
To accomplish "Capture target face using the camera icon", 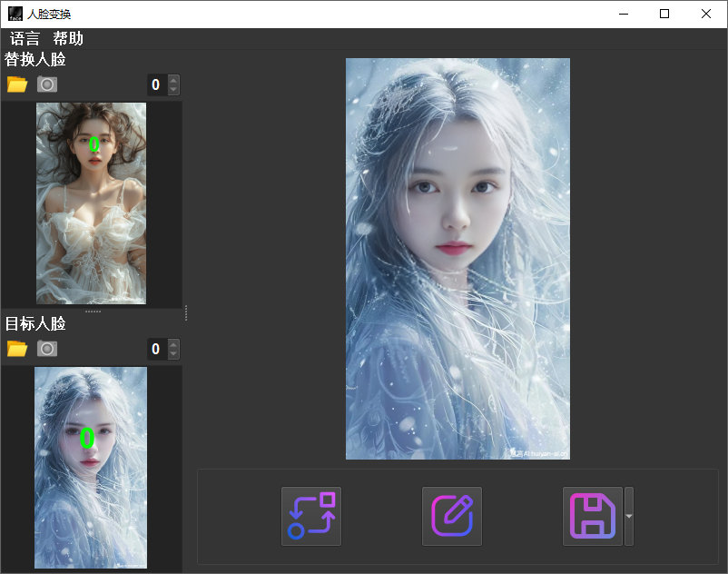I will click(46, 349).
